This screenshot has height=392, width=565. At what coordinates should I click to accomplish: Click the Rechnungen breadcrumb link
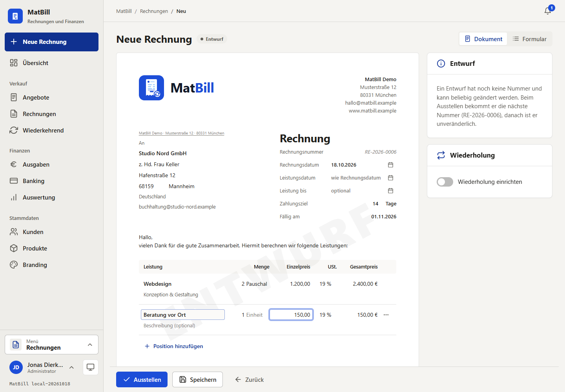click(154, 11)
